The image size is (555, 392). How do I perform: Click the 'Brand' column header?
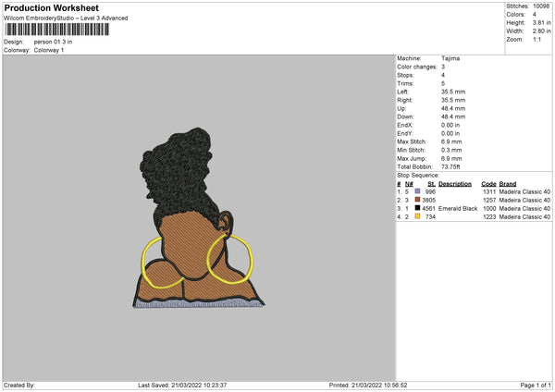[508, 184]
